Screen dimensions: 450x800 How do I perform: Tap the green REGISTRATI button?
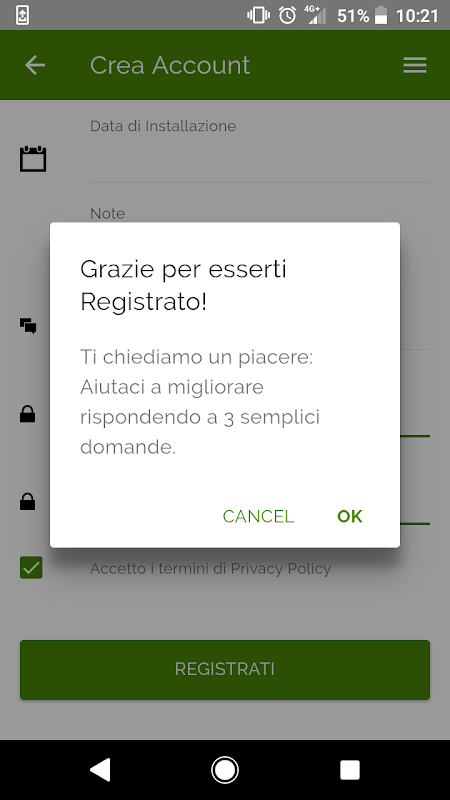[x=225, y=669]
